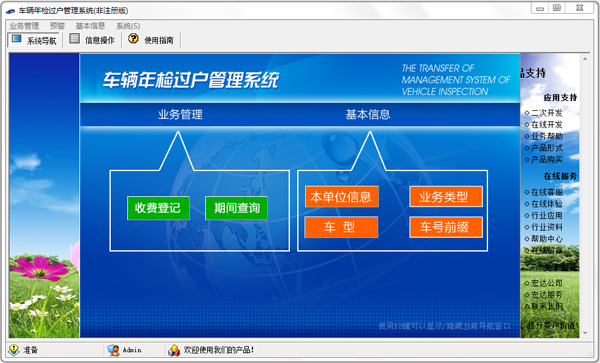Click the 业务帮助 link
Viewport: 600px width, 363px height.
click(546, 137)
